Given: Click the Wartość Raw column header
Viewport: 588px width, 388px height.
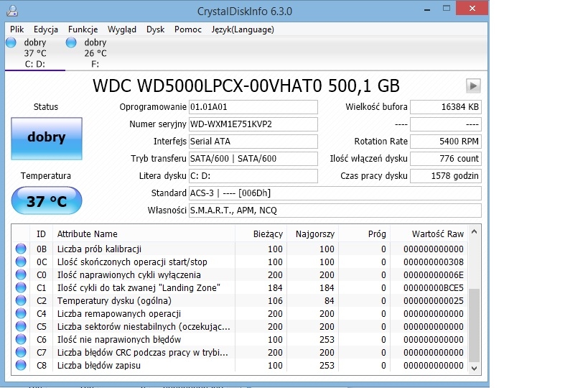Looking at the screenshot, I should (430, 234).
